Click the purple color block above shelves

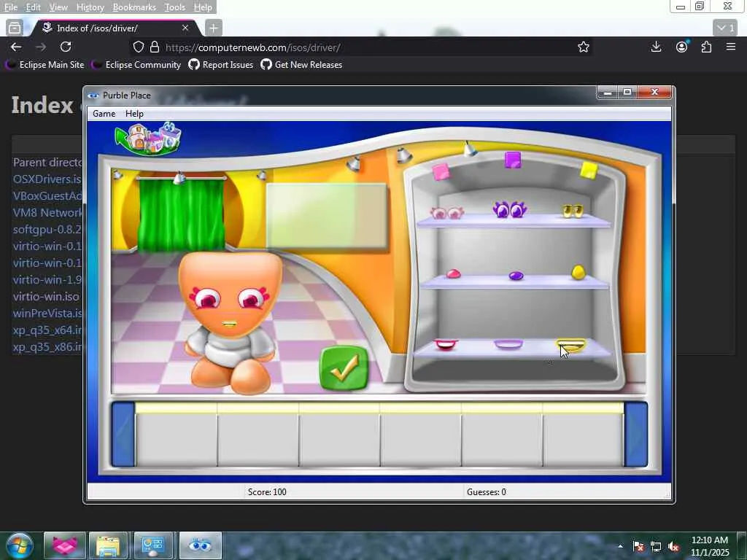click(513, 160)
